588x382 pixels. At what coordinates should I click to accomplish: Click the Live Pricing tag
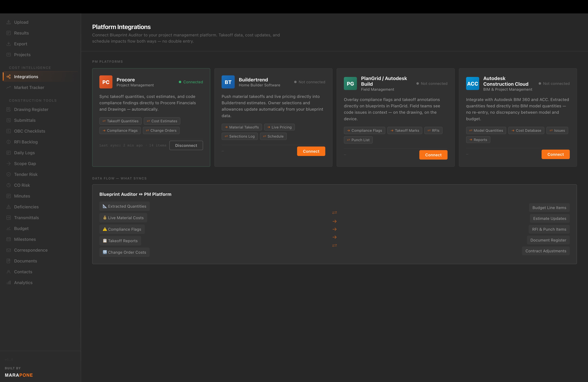tap(279, 127)
